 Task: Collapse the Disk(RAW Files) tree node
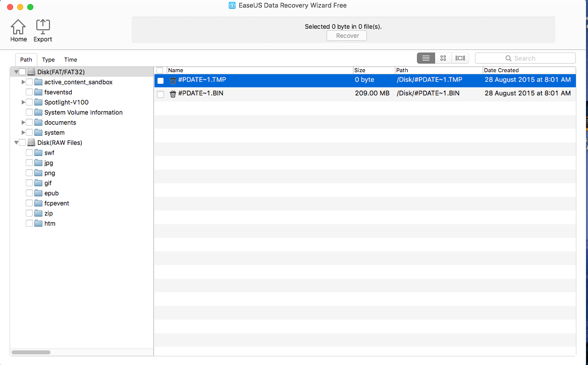click(16, 142)
